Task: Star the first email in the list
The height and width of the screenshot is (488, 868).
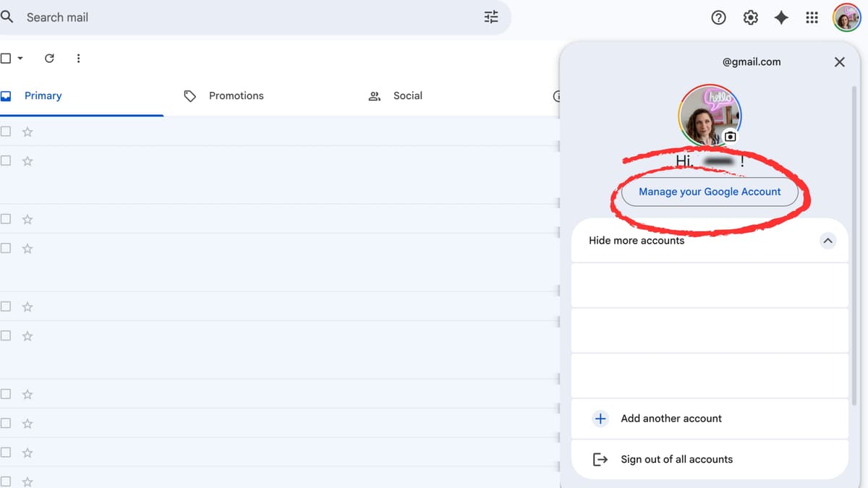Action: (x=27, y=132)
